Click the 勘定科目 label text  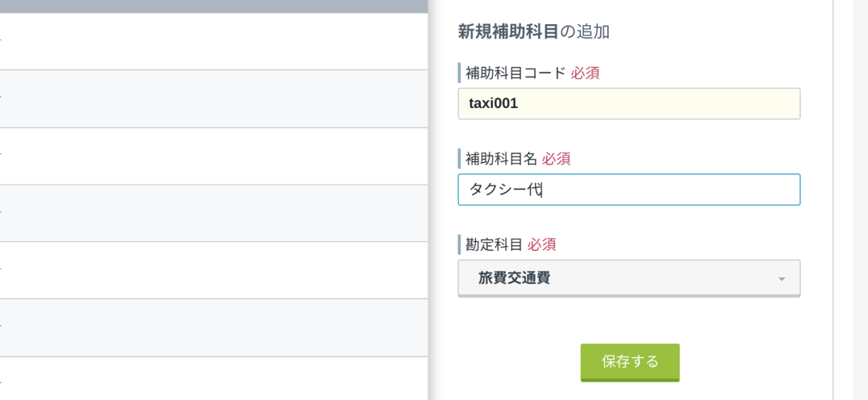coord(495,244)
